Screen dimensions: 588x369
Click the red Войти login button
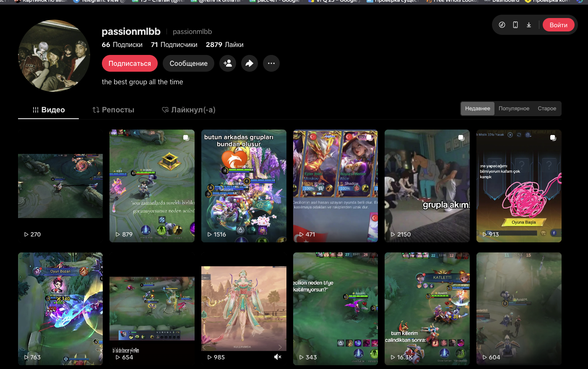(559, 25)
